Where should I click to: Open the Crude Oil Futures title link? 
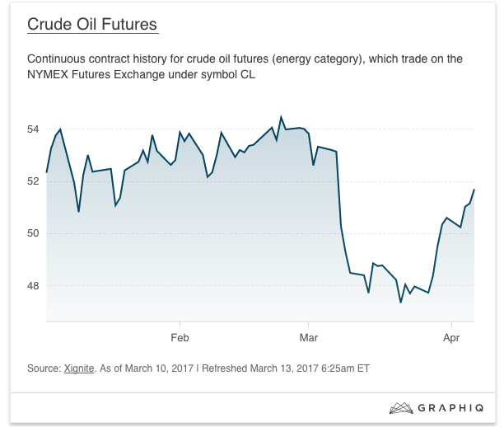(91, 24)
